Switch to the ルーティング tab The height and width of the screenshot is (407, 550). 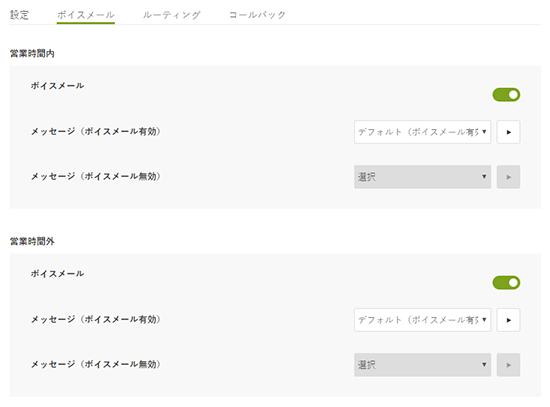pyautogui.click(x=172, y=15)
